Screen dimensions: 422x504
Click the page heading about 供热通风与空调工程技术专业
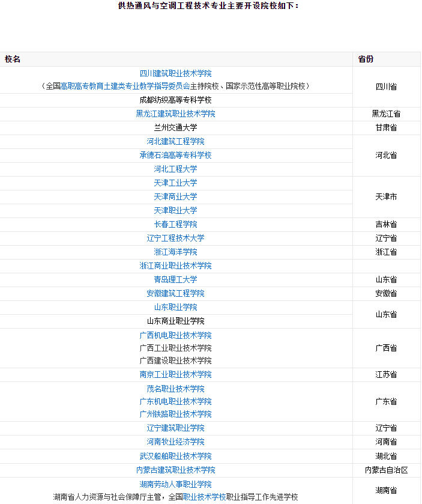208,6
